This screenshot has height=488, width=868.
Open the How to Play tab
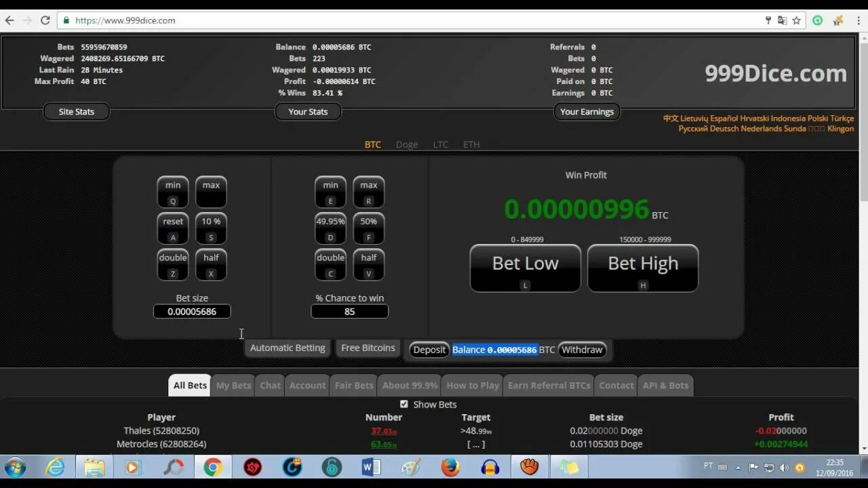(x=473, y=385)
